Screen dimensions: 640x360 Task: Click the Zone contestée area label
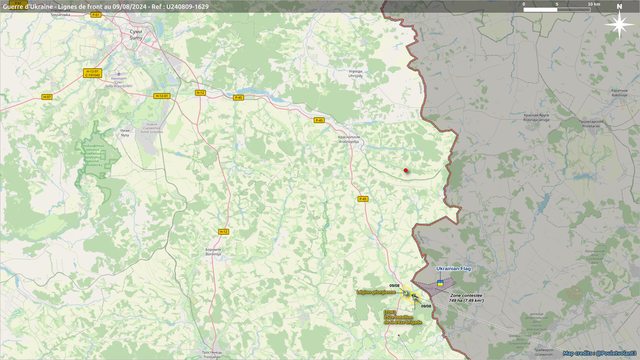click(467, 298)
